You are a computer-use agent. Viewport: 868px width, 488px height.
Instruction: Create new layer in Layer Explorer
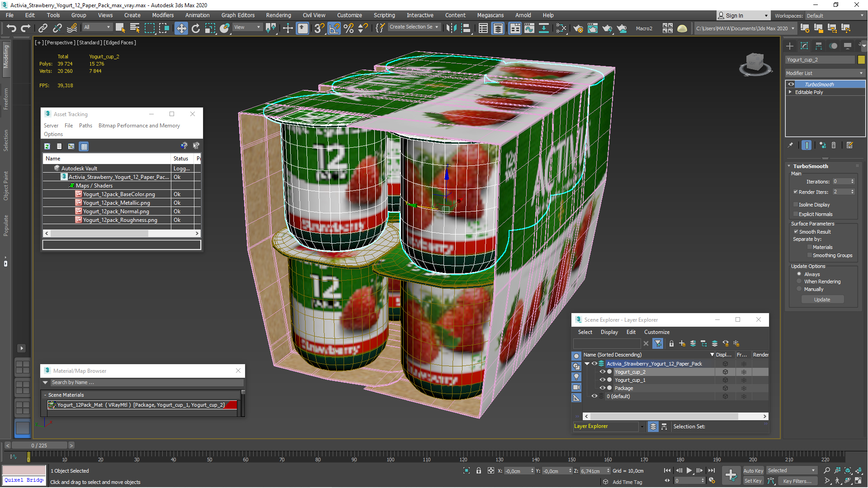[682, 343]
